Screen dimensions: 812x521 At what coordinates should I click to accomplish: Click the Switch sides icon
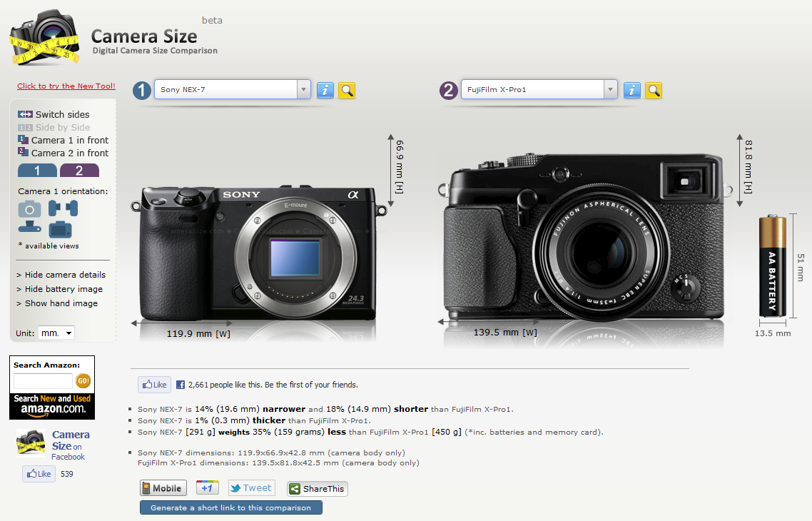pos(26,114)
